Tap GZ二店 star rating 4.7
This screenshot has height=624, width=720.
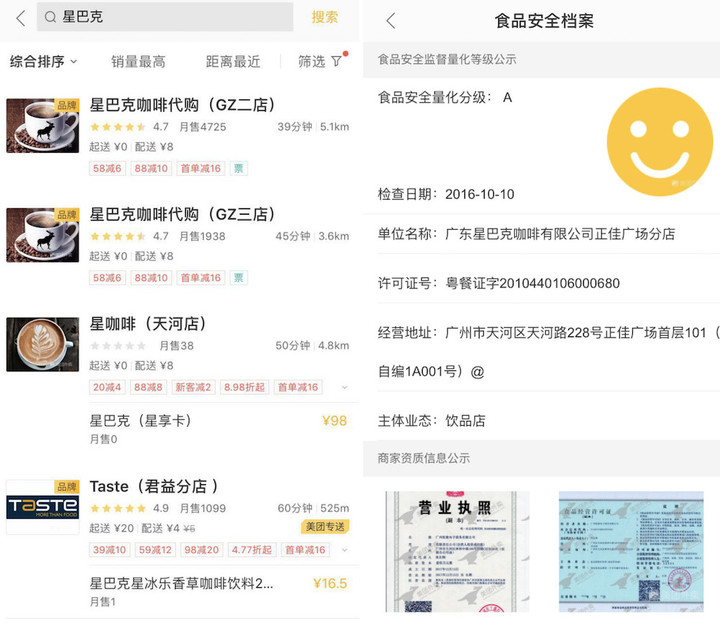pyautogui.click(x=129, y=127)
